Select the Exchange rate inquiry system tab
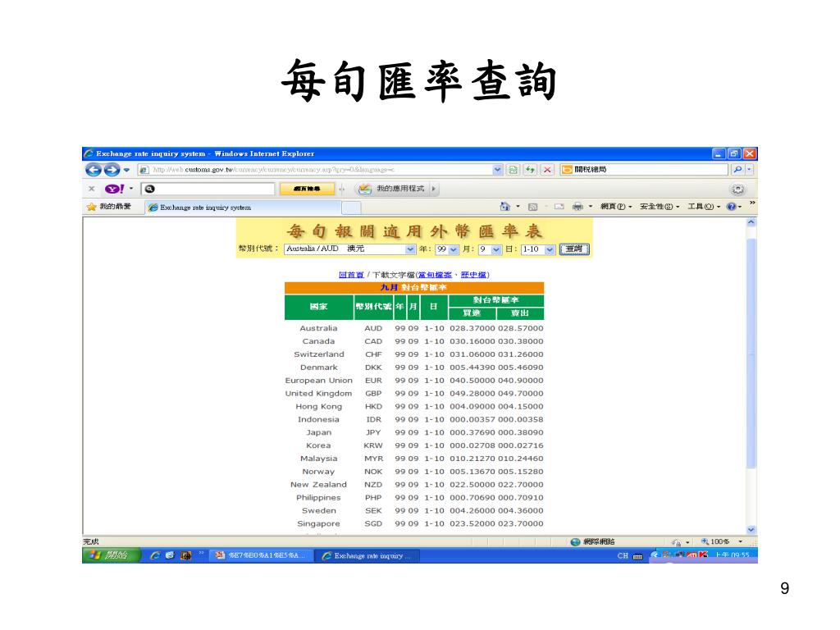Image resolution: width=840 pixels, height=630 pixels. (x=243, y=208)
